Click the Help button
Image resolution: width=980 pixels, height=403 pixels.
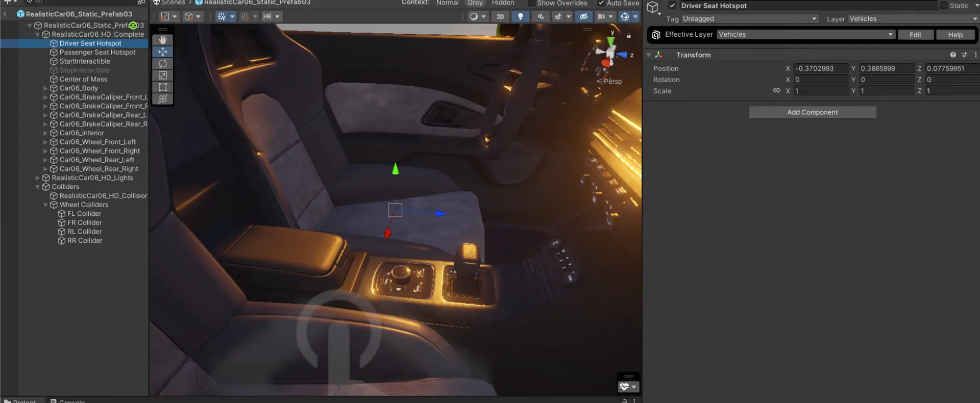955,35
